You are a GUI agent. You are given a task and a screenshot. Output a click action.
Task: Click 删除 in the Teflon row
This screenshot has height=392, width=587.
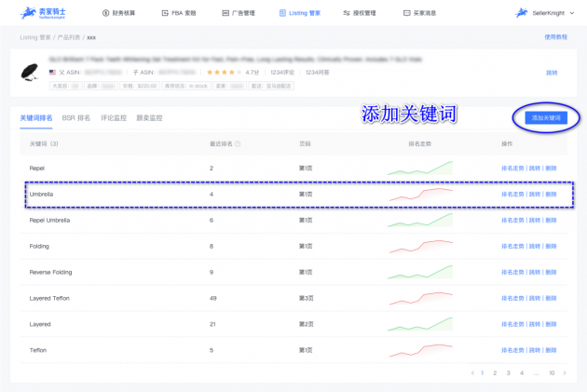(x=551, y=350)
